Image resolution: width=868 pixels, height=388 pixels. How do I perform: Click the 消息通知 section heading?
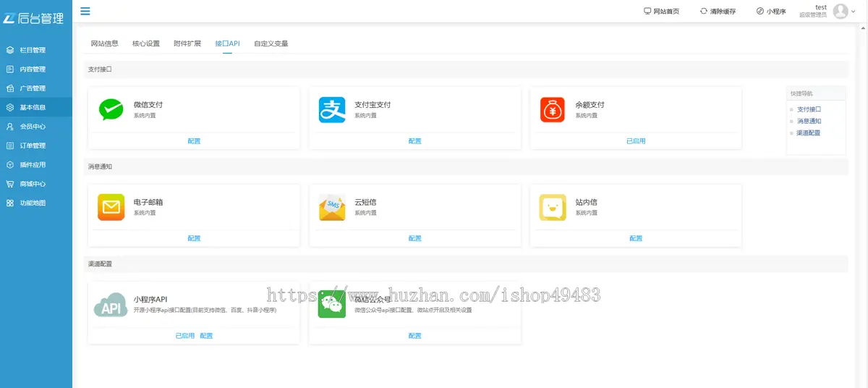click(100, 166)
